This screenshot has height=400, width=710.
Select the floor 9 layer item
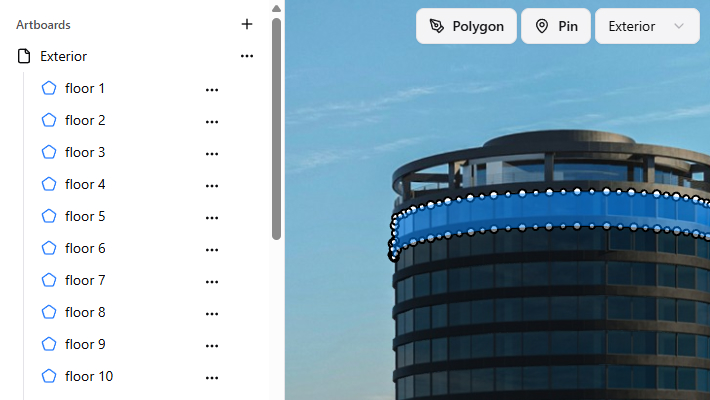point(130,344)
